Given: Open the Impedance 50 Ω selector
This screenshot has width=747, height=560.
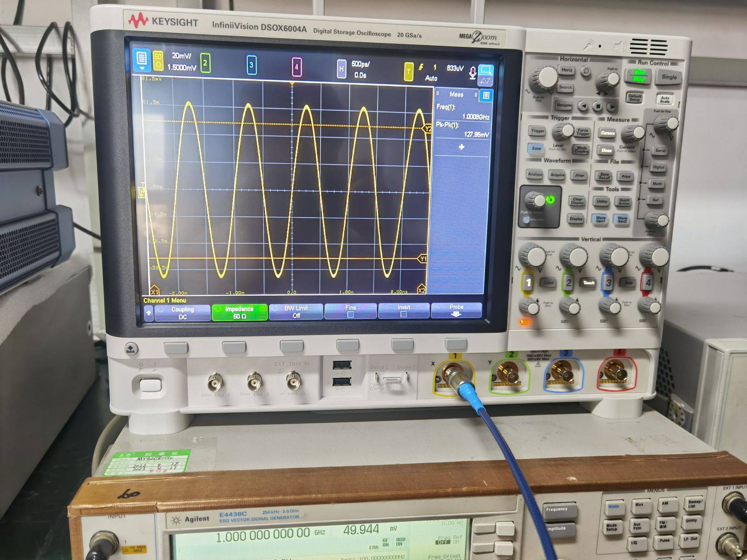Looking at the screenshot, I should [239, 313].
